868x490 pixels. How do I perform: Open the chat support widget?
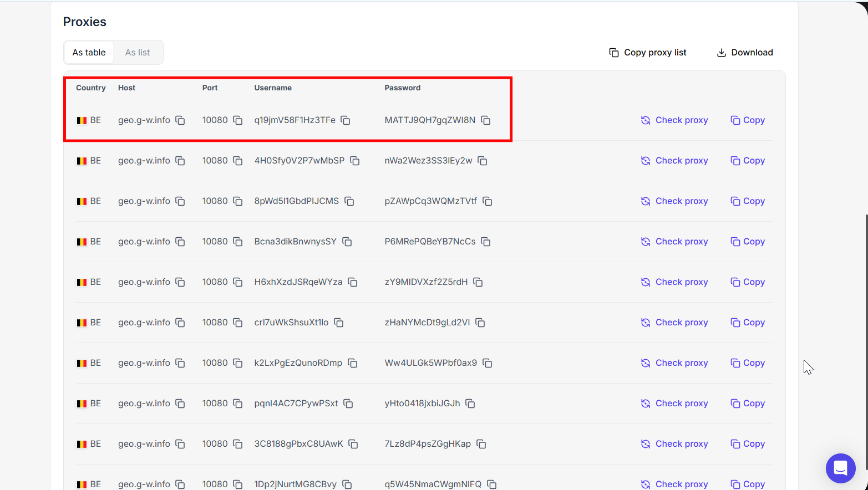click(x=840, y=468)
